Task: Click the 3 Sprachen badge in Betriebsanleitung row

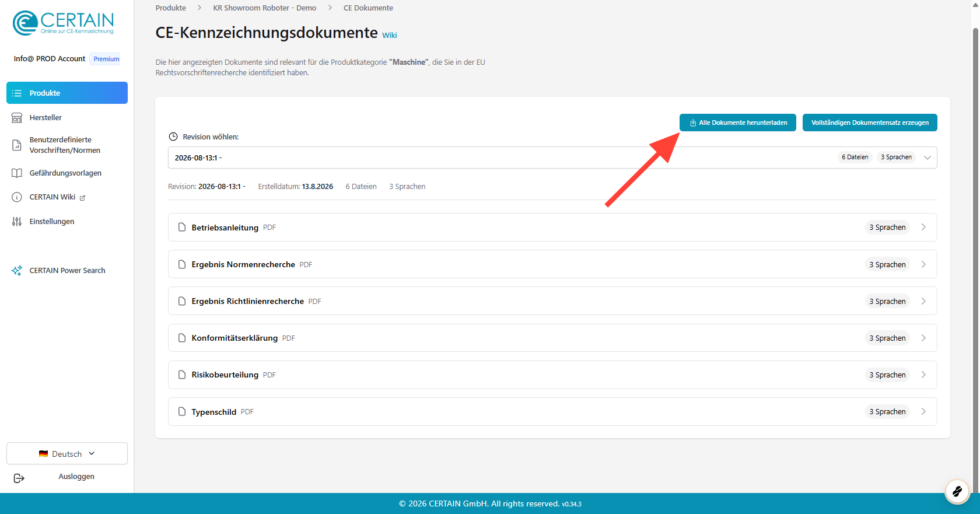Action: click(887, 228)
